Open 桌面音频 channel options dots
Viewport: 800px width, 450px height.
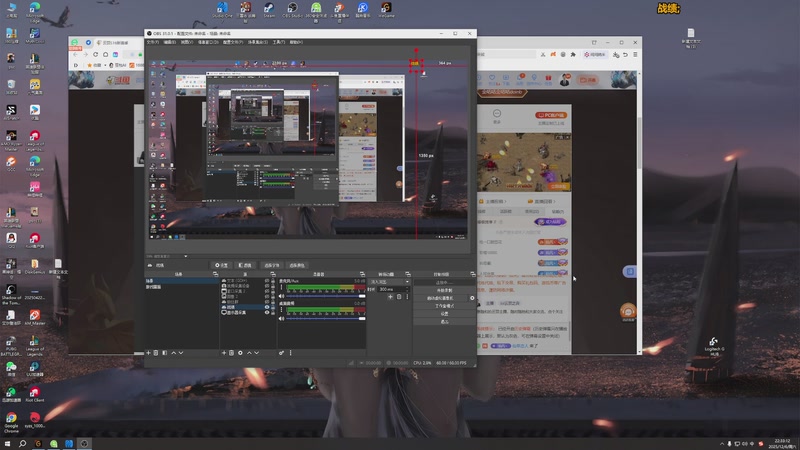pyautogui.click(x=281, y=310)
